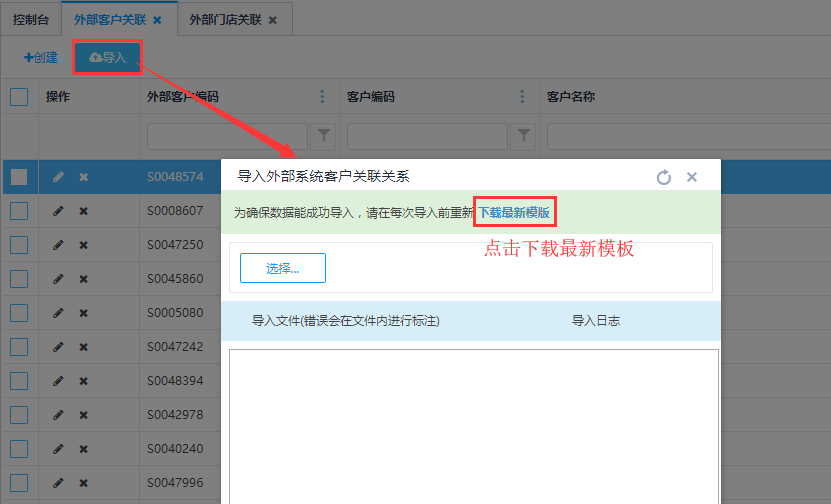The width and height of the screenshot is (831, 504).
Task: Check the checkbox for row S0008607
Action: tap(19, 211)
